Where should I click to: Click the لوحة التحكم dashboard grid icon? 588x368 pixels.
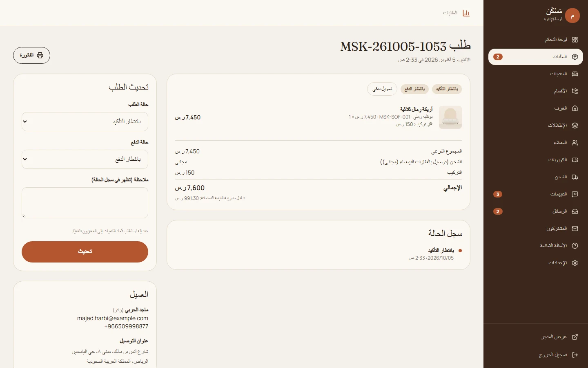pyautogui.click(x=575, y=40)
